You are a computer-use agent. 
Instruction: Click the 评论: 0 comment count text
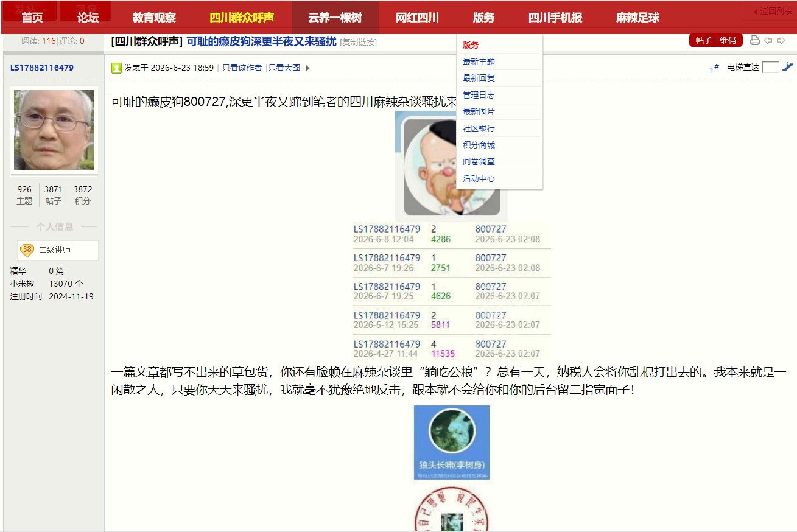click(72, 41)
